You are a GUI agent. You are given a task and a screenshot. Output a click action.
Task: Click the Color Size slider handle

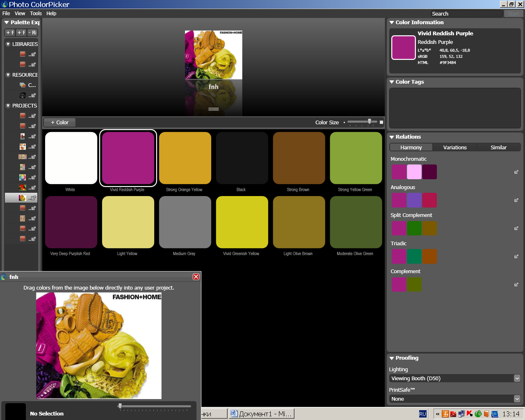370,121
